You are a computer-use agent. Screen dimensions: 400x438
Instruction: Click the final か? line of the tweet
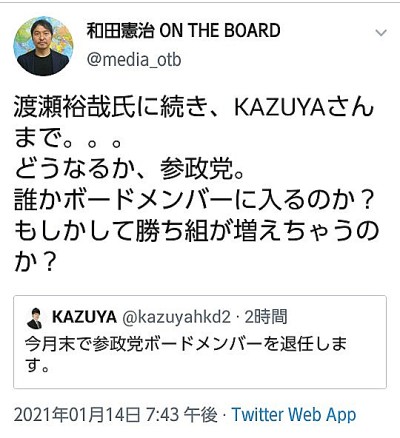tap(34, 262)
